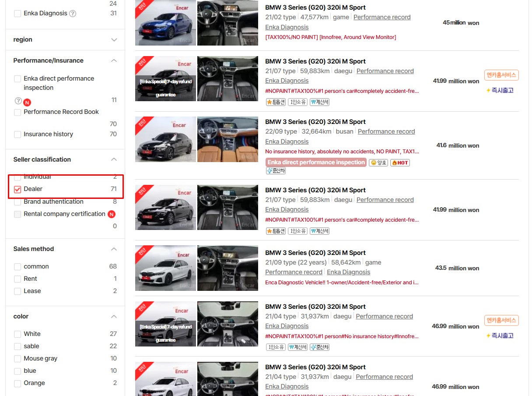Open help icon next to Enka Diagnosis filter
The width and height of the screenshot is (532, 396).
point(73,14)
